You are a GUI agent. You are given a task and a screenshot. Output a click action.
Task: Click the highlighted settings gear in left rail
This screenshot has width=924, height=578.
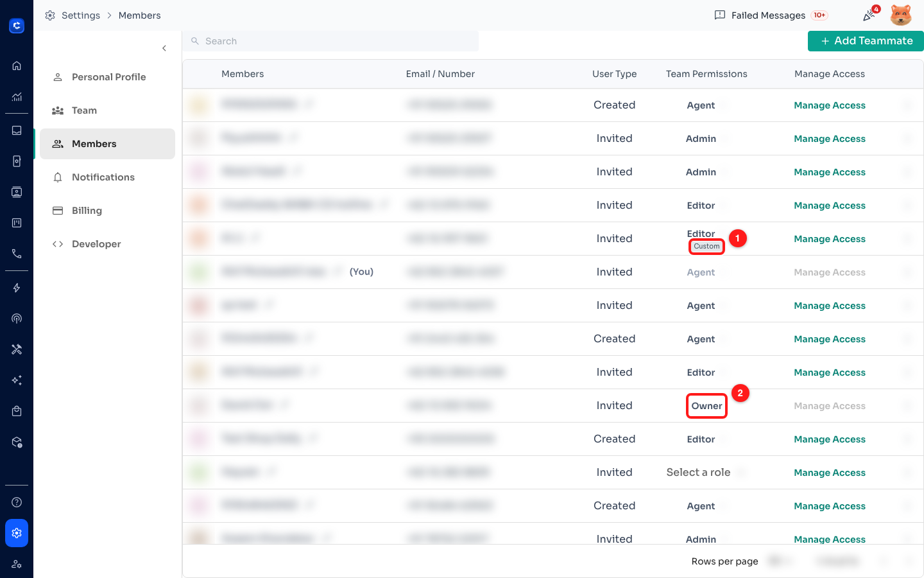(17, 533)
